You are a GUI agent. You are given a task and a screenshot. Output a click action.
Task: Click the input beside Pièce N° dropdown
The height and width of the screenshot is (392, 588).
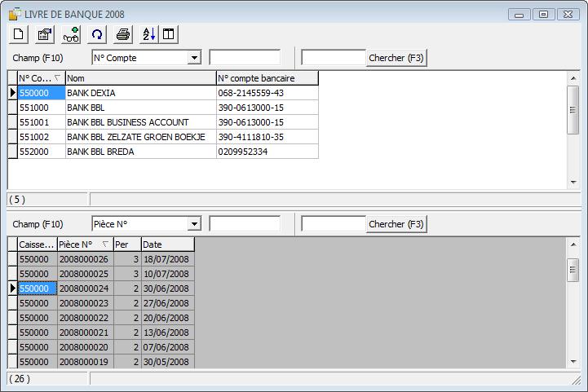(x=245, y=224)
